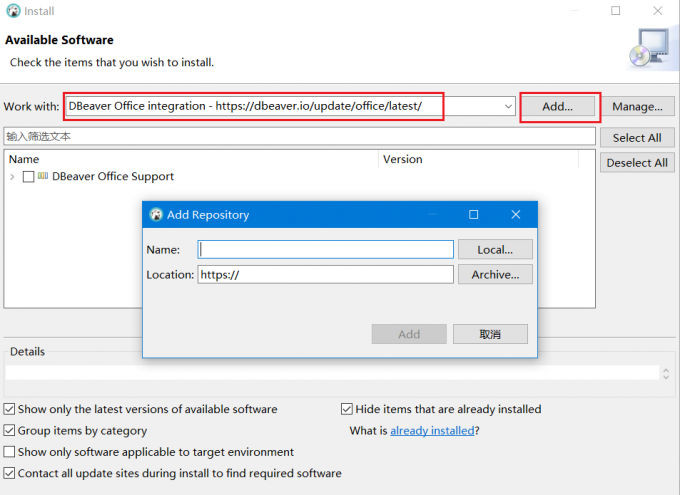
Task: Click the Version column header
Action: 478,159
